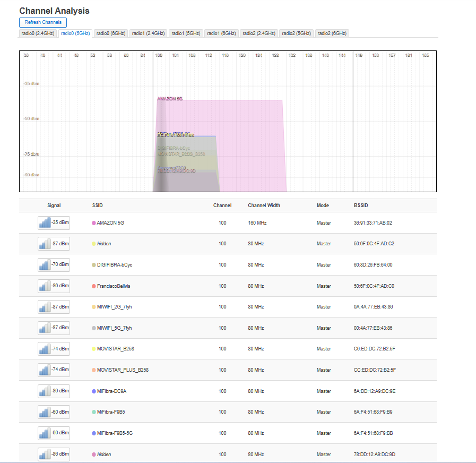Click the Refresh Channels button

click(x=43, y=22)
